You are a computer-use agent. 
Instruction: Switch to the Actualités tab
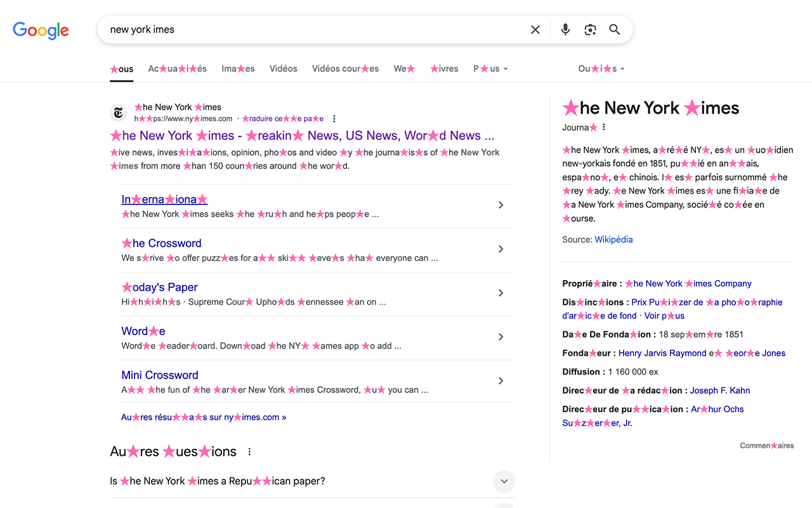click(x=178, y=69)
